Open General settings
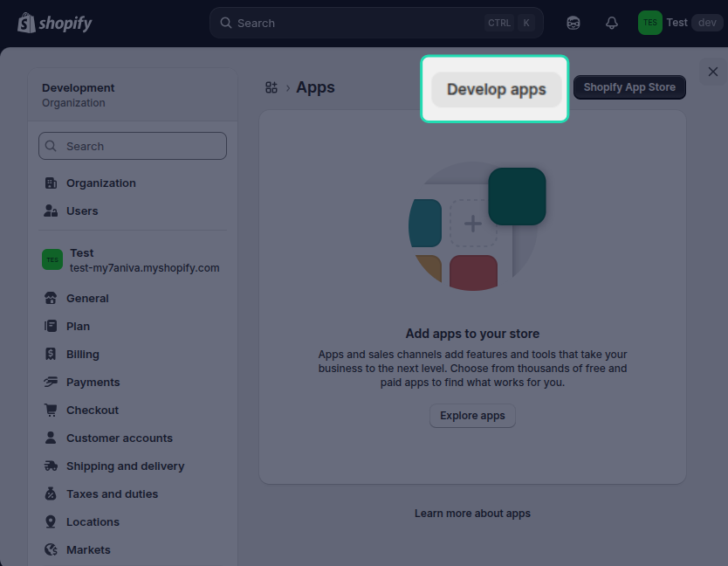The width and height of the screenshot is (728, 566). pyautogui.click(x=133, y=299)
